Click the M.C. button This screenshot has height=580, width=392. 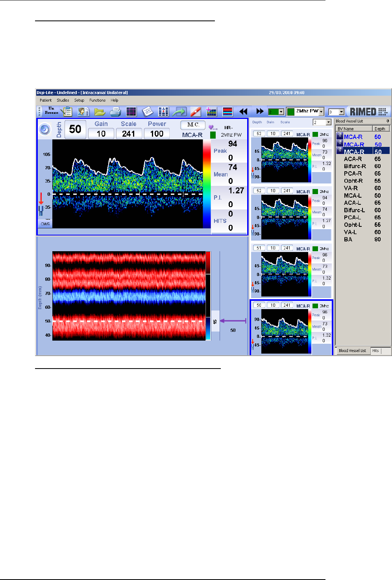click(x=193, y=125)
